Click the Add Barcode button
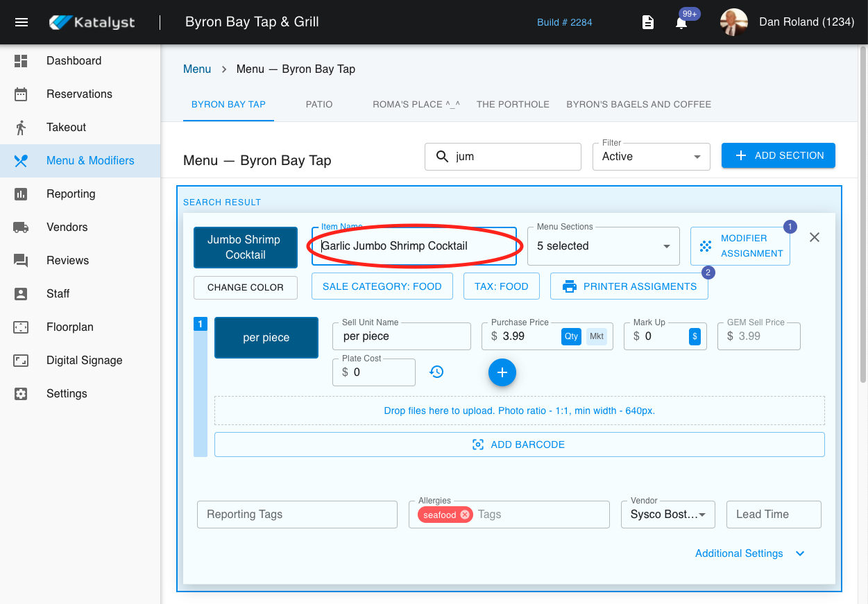The image size is (868, 604). tap(519, 445)
